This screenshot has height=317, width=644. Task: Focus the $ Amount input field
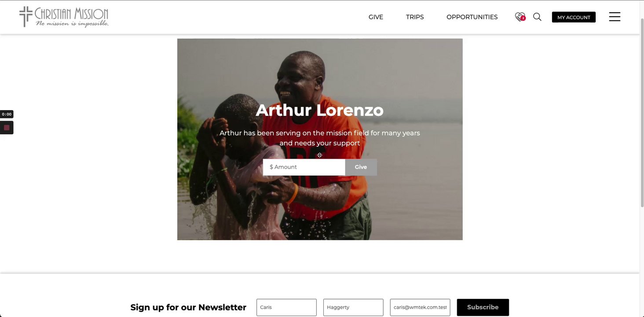pos(304,167)
